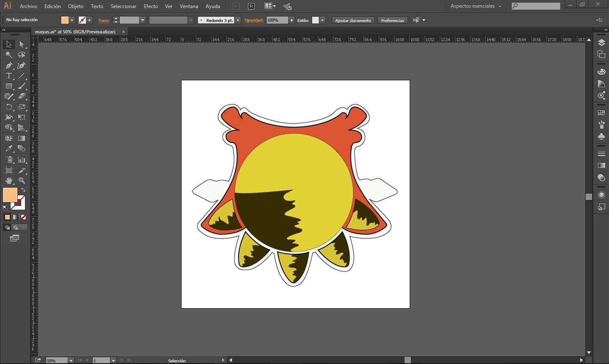Screen dimensions: 609x364
Task: Select the Curvature tool
Action: (x=22, y=66)
